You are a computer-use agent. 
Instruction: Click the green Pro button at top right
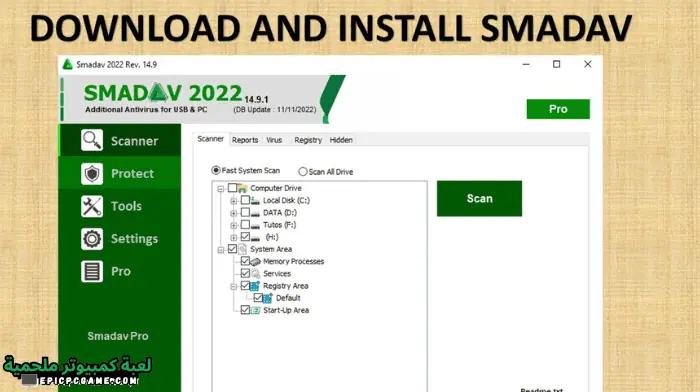(558, 109)
